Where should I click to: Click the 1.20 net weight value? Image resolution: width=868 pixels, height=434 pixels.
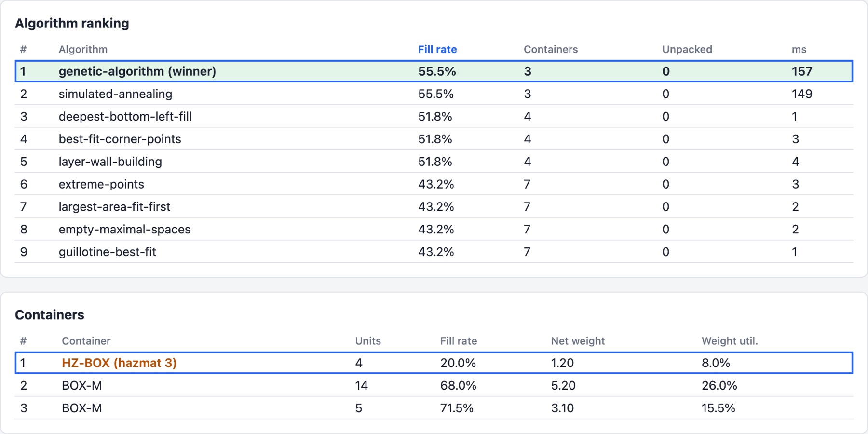tap(562, 363)
